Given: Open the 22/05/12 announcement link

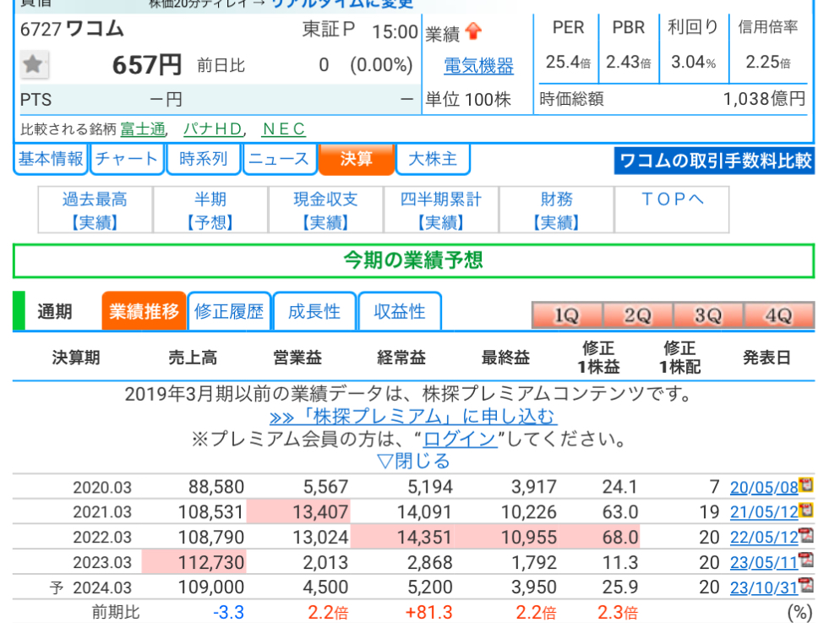Looking at the screenshot, I should tap(764, 538).
